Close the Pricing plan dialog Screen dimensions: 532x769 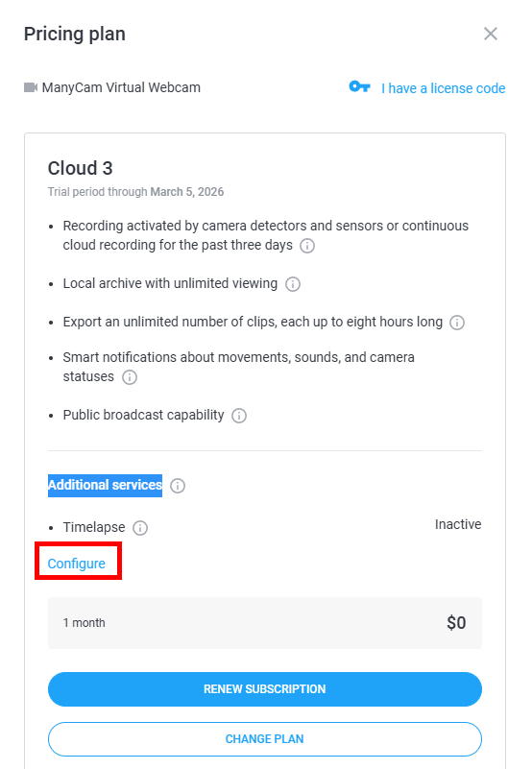491,34
